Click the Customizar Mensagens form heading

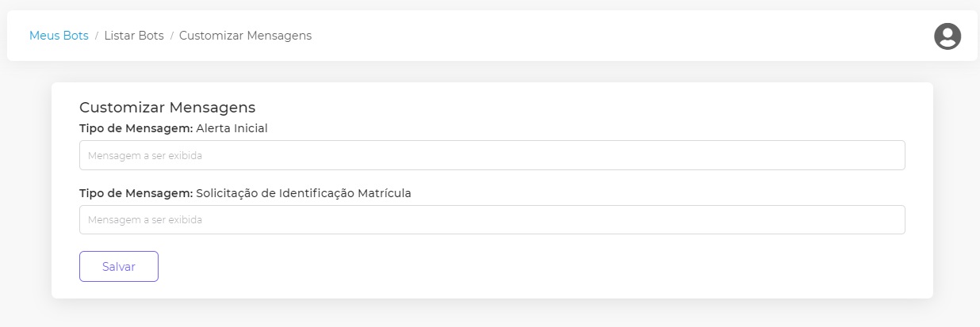[x=167, y=108]
